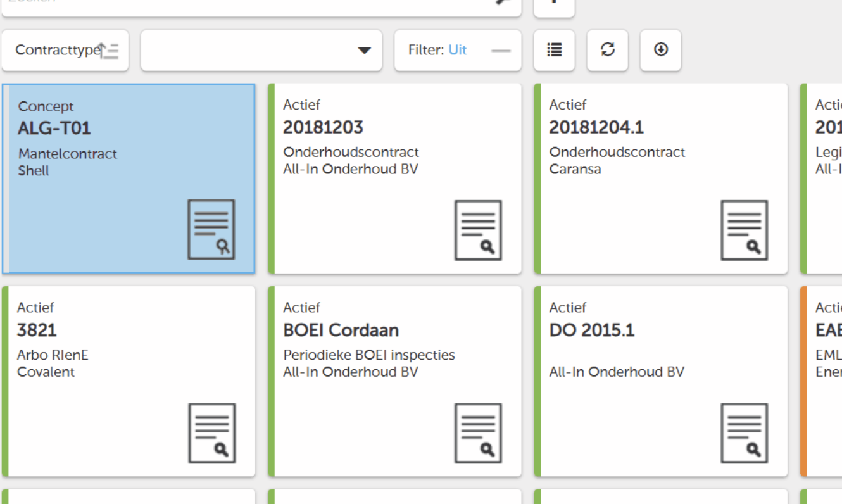
Task: Open the empty dropdown next to Contracttype
Action: click(x=261, y=50)
